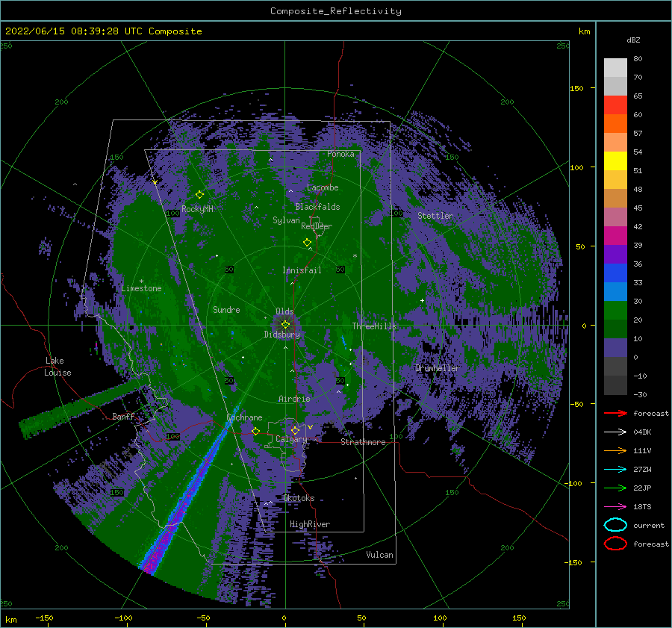
Task: Click the yellow diamond marker near RockyMH
Action: [199, 195]
